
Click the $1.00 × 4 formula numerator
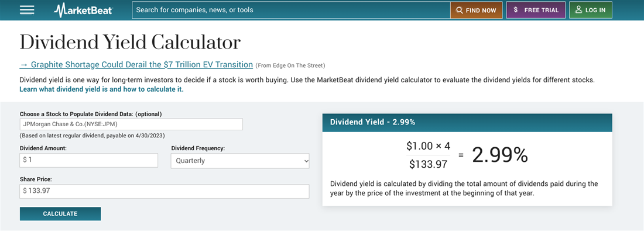pos(428,146)
